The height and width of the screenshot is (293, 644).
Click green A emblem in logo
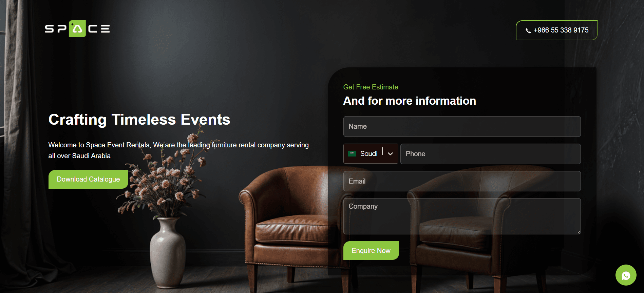click(77, 29)
